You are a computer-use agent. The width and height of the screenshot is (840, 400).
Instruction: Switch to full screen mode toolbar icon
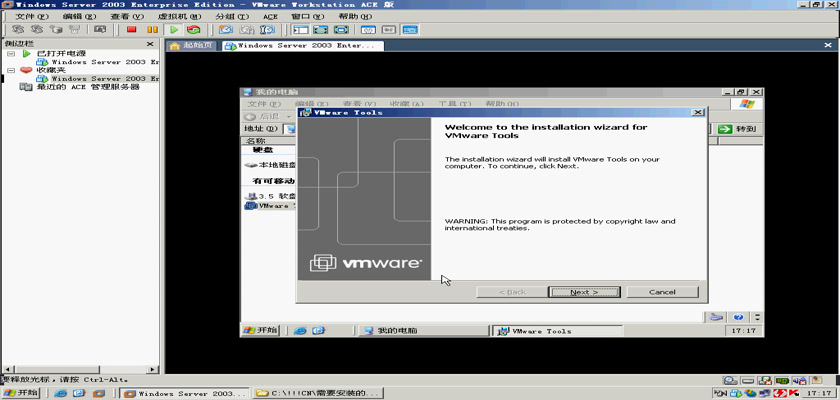321,30
